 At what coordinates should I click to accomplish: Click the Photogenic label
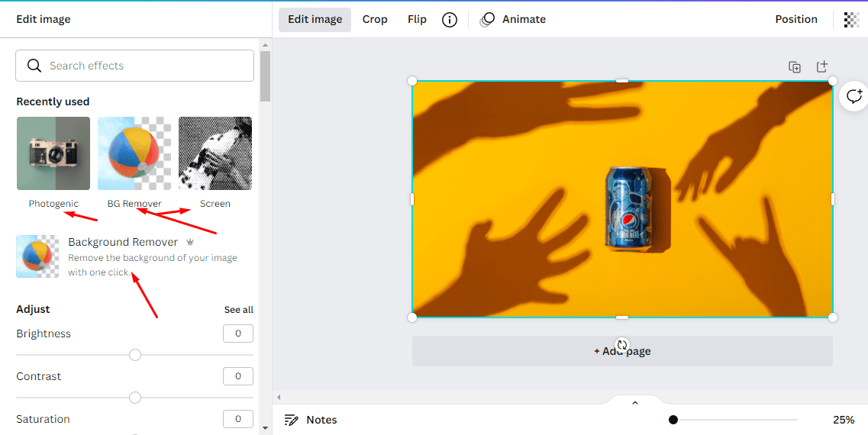53,204
